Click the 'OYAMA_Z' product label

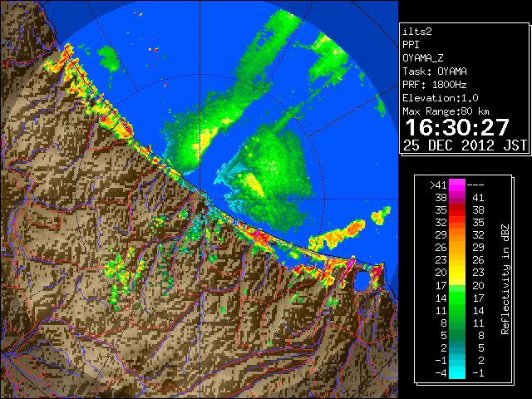(x=423, y=58)
